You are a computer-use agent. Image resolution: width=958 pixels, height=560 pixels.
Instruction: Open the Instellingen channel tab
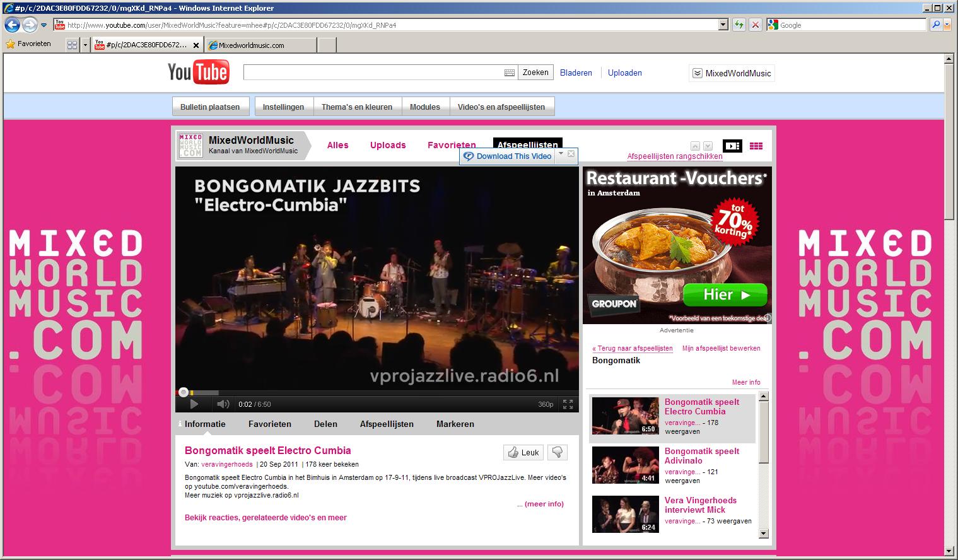(284, 107)
